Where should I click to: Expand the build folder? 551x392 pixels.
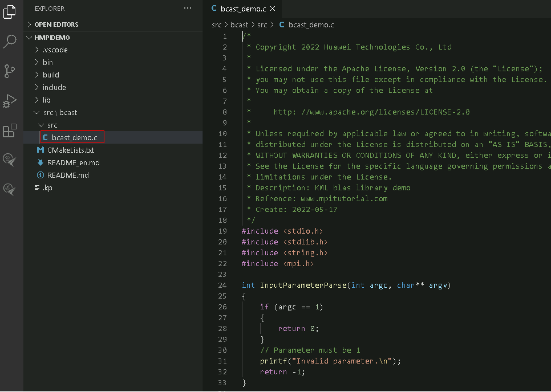(x=51, y=75)
